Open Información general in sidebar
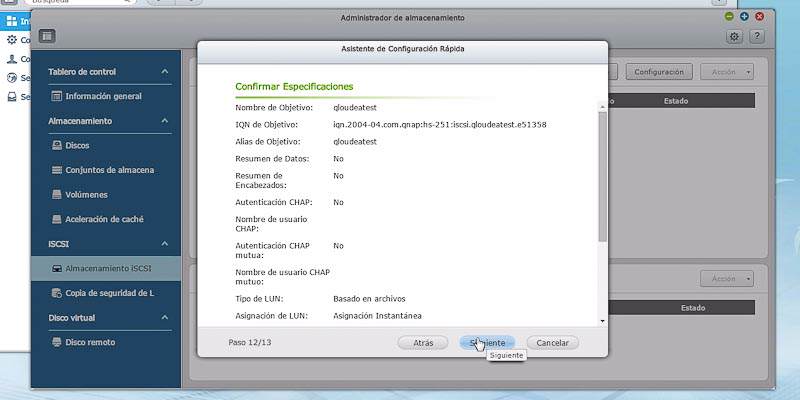This screenshot has height=400, width=800. (x=106, y=96)
